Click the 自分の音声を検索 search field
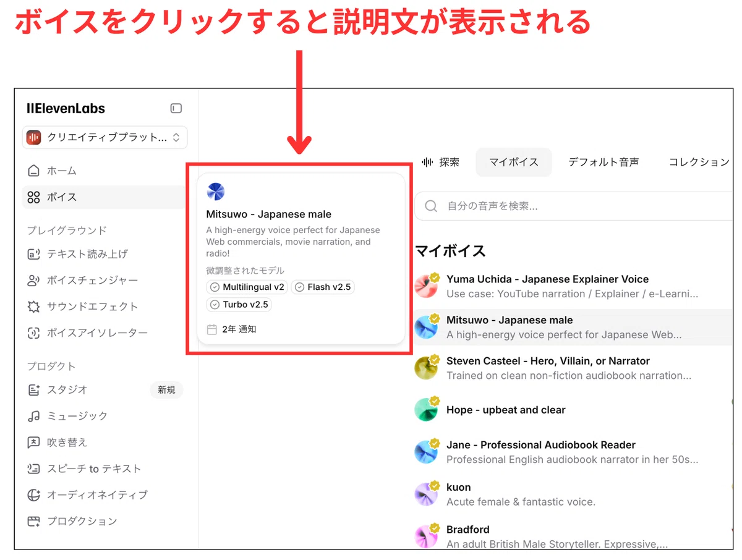The width and height of the screenshot is (742, 560). (574, 206)
